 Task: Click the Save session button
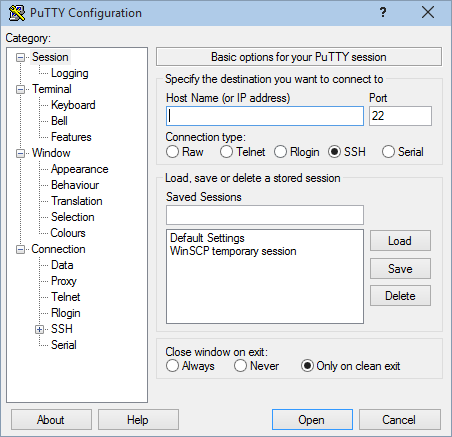(400, 268)
